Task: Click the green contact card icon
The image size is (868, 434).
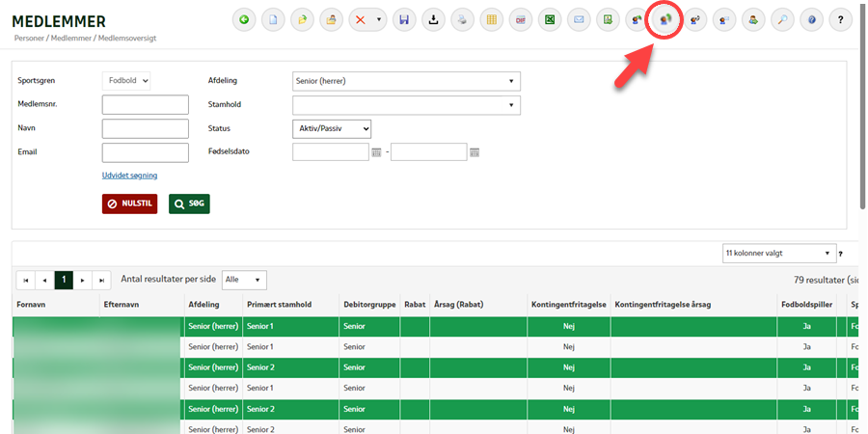Action: click(x=608, y=20)
